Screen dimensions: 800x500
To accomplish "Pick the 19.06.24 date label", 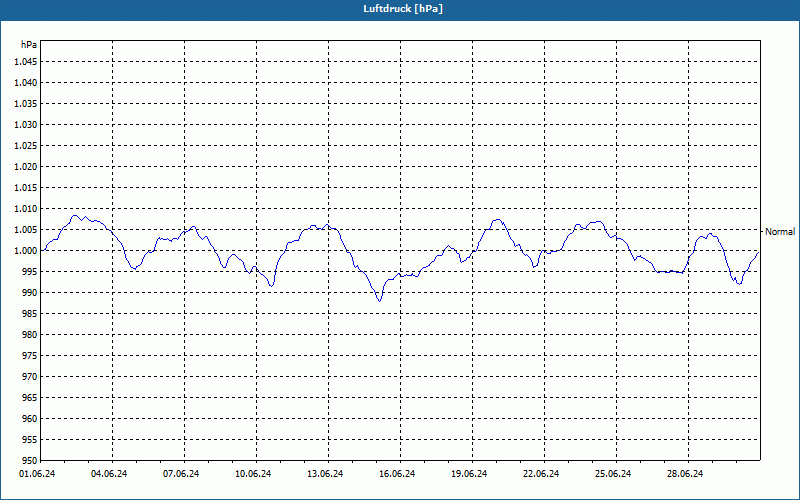I will [x=469, y=474].
